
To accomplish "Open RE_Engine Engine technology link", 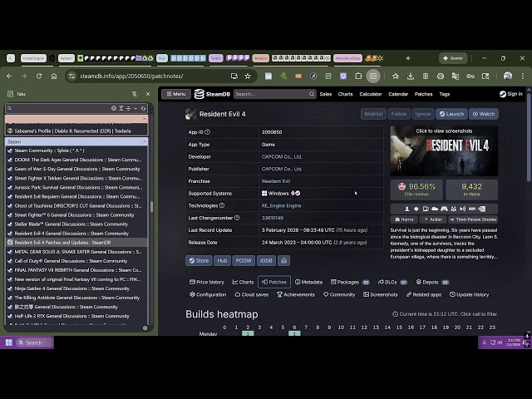I will [281, 205].
